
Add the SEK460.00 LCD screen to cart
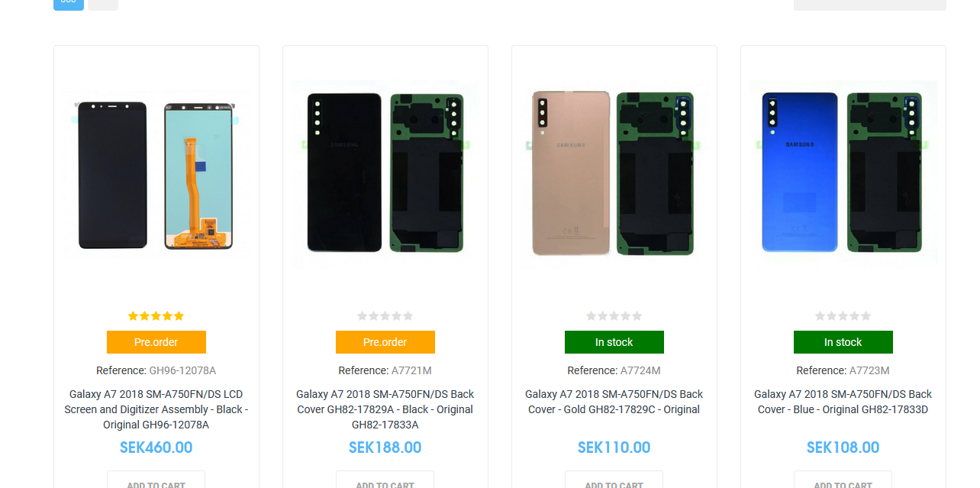pos(156,480)
